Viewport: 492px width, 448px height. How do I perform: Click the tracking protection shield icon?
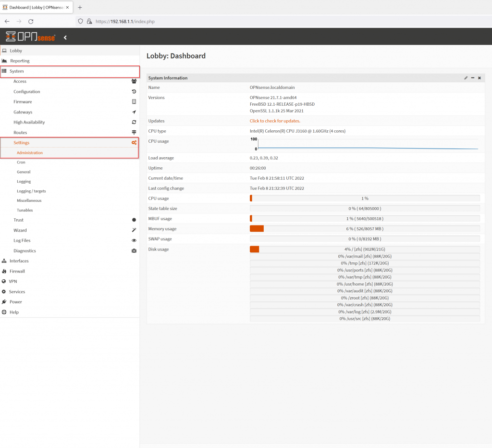[80, 21]
